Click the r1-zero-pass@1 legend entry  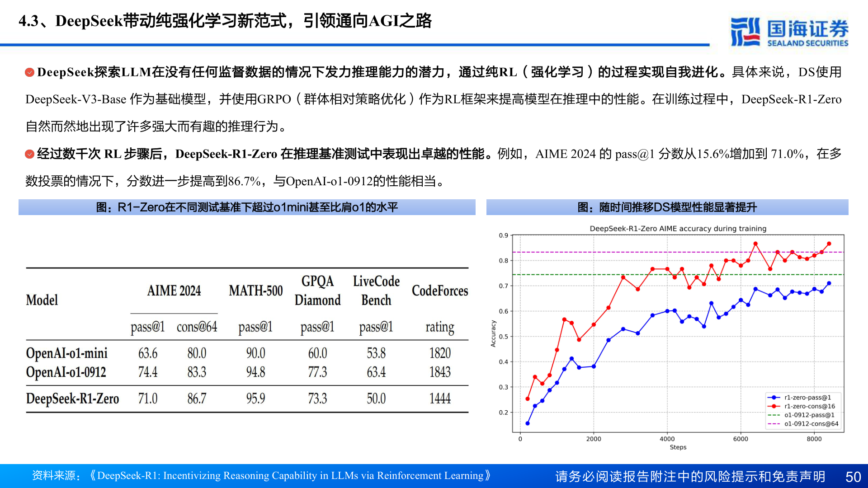pyautogui.click(x=799, y=398)
